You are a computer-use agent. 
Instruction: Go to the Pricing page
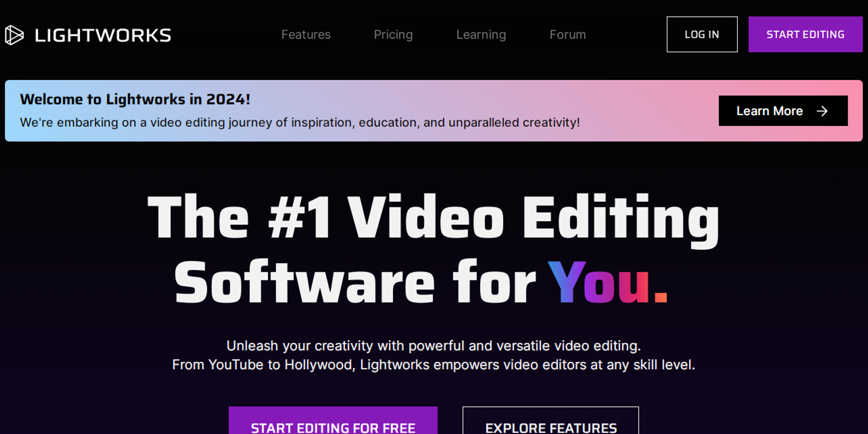pyautogui.click(x=393, y=35)
